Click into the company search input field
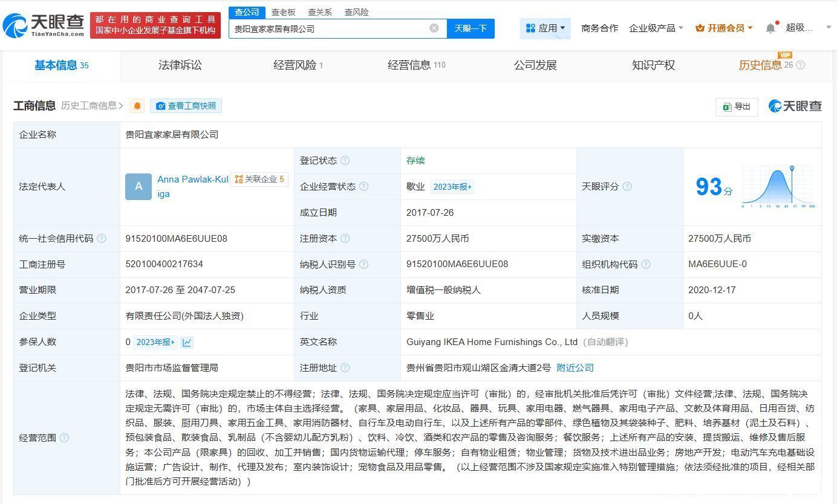The height and width of the screenshot is (504, 837). pos(327,28)
